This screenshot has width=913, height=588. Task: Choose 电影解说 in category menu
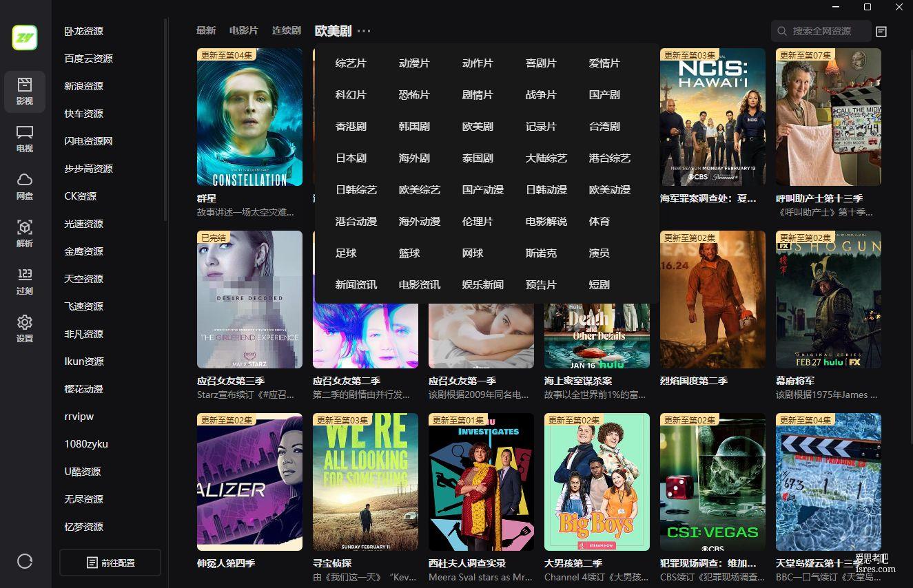546,221
